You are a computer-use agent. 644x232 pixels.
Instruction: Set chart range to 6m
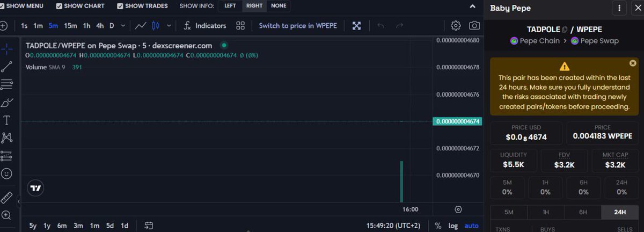click(x=62, y=226)
